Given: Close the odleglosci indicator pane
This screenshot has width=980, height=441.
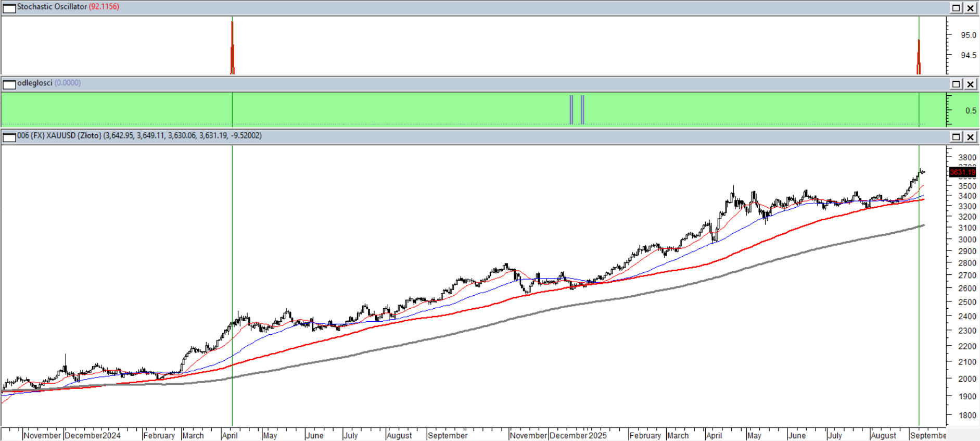Looking at the screenshot, I should 971,84.
